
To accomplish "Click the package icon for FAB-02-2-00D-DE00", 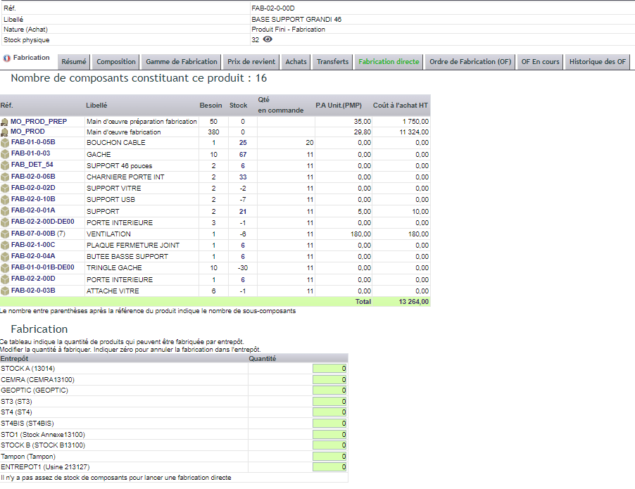I will coord(4,222).
